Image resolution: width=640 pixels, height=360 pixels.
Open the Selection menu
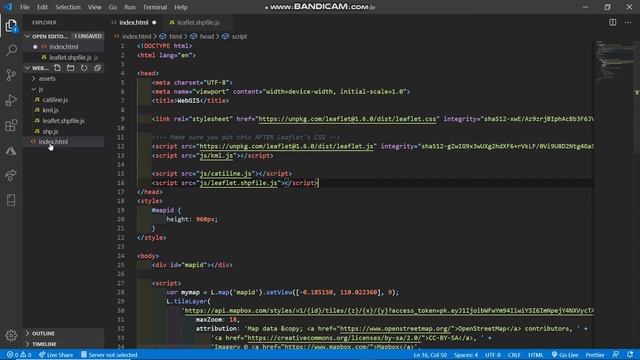[x=68, y=7]
